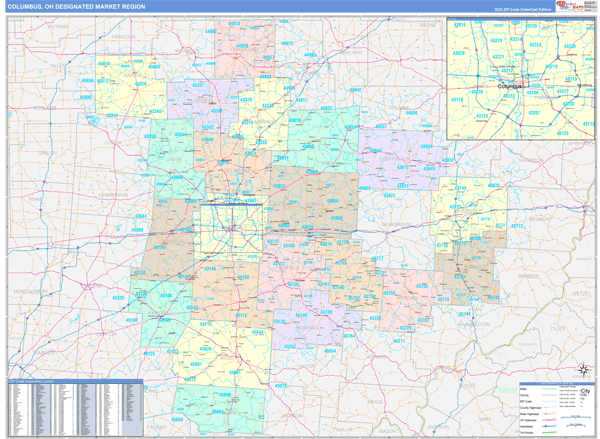Click the WAYNE county label
Viewport: 600px width, 439px height.
click(x=427, y=25)
